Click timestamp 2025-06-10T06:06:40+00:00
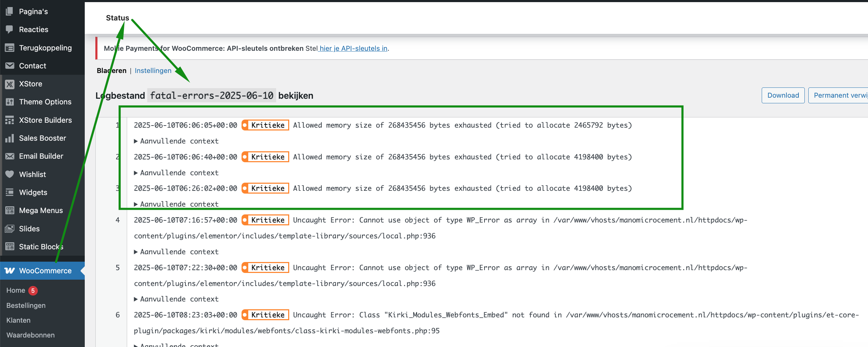Viewport: 868px width, 347px height. (x=185, y=157)
